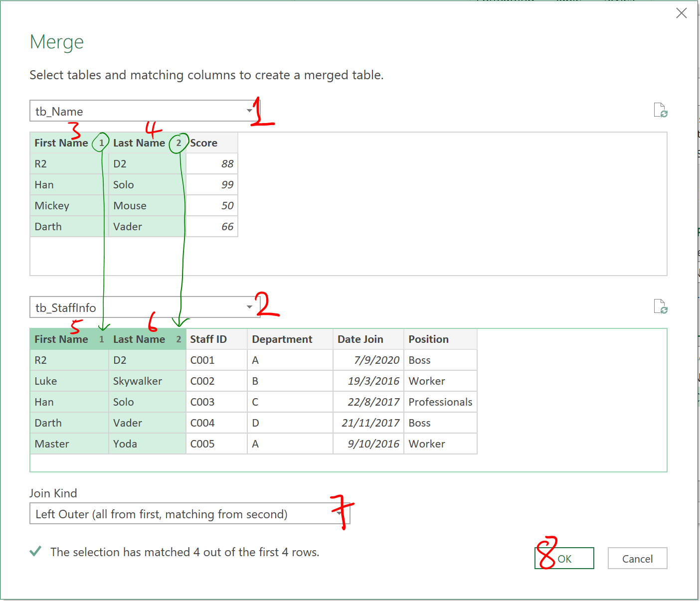
Task: Click the Mickey cell in top table
Action: point(52,206)
